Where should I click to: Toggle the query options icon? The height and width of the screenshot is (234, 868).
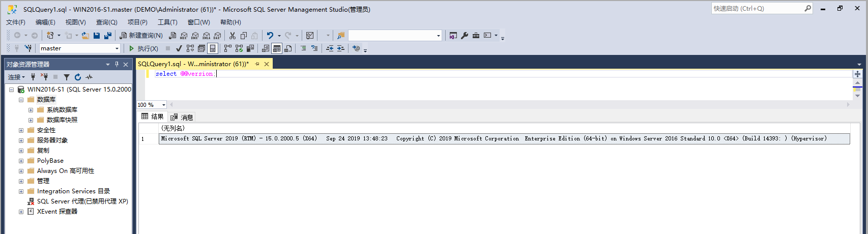coord(201,48)
